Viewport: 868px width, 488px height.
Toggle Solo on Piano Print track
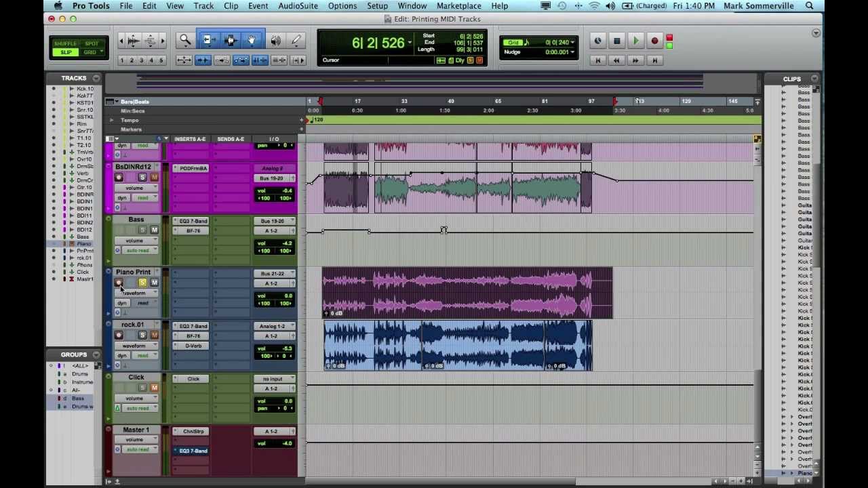pos(142,283)
